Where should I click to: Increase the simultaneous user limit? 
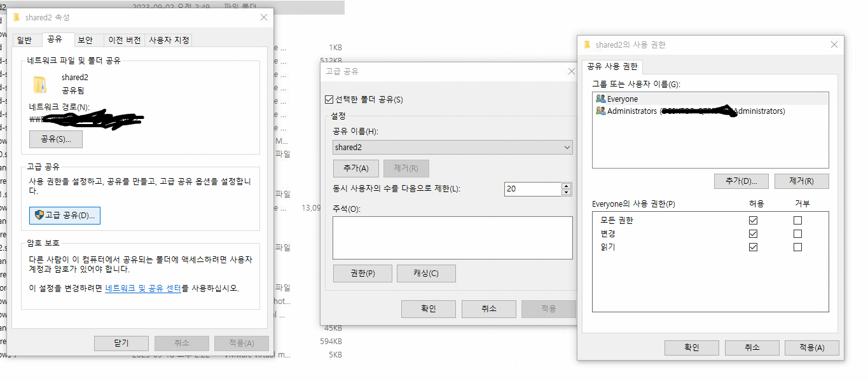pos(567,186)
